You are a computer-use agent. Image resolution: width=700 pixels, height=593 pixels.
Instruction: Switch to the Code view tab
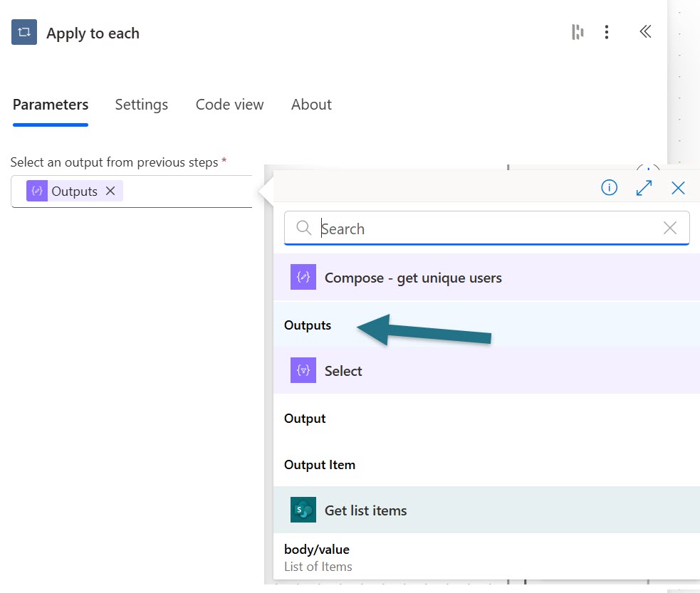coord(229,105)
